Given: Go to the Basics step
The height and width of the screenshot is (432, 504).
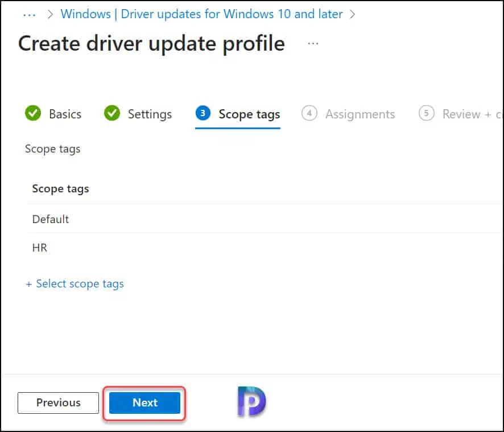Looking at the screenshot, I should coord(53,114).
